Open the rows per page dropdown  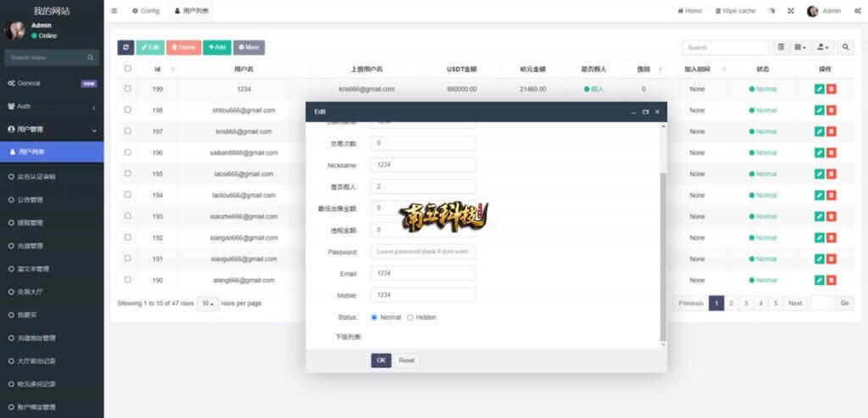[x=208, y=304]
